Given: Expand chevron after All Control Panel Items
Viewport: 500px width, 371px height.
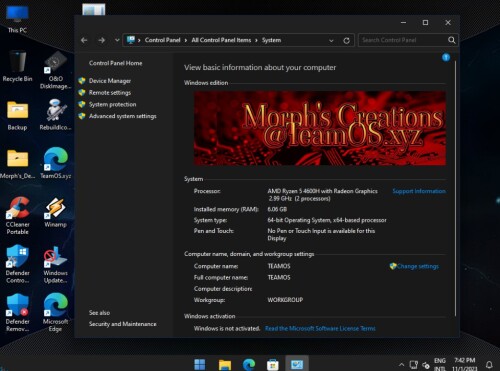Looking at the screenshot, I should coord(256,40).
